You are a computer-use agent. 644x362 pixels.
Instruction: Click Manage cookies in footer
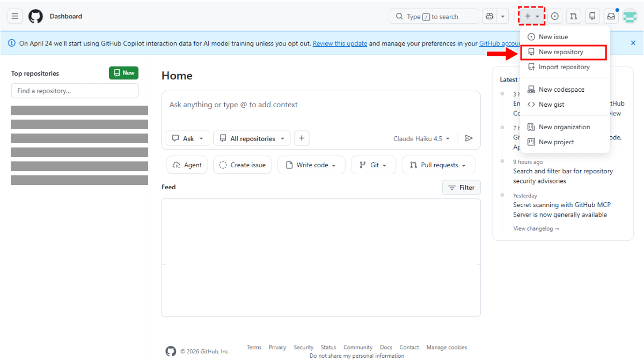click(x=447, y=348)
